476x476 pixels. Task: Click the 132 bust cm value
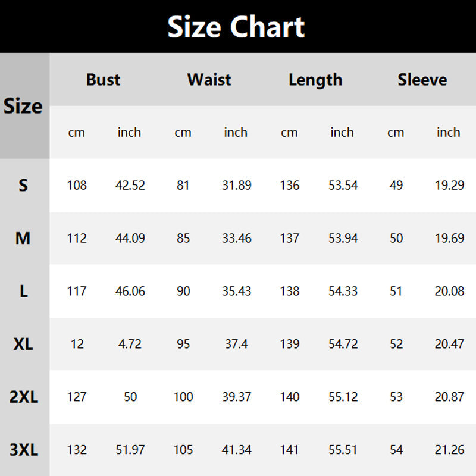coord(77,450)
